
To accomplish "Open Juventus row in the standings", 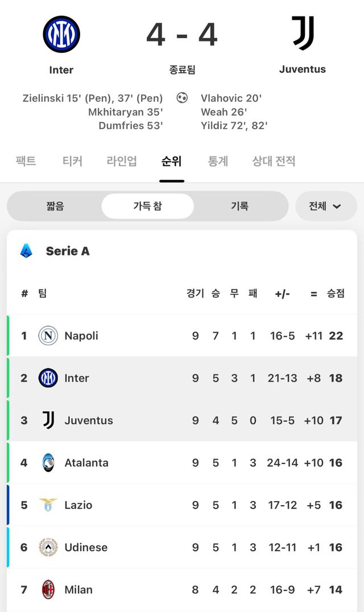I will click(89, 420).
